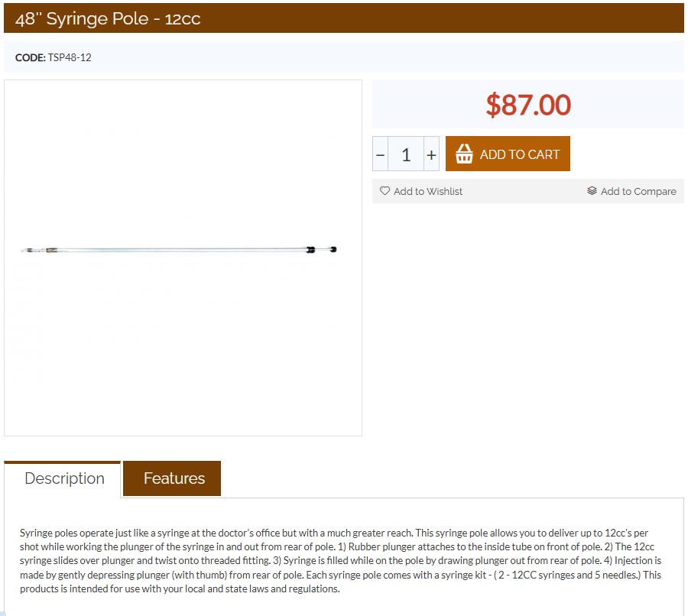Image resolution: width=688 pixels, height=616 pixels.
Task: Click the CODE label
Action: 30,57
